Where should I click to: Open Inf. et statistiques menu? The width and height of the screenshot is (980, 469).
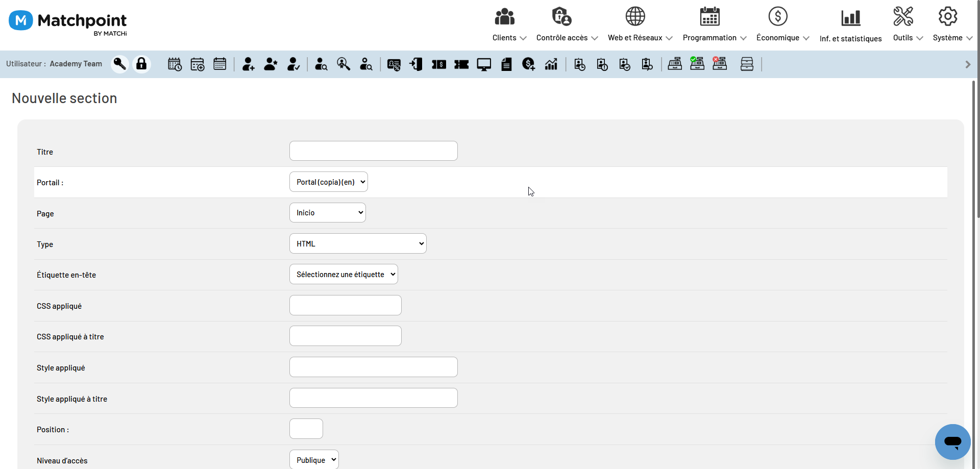pyautogui.click(x=850, y=26)
